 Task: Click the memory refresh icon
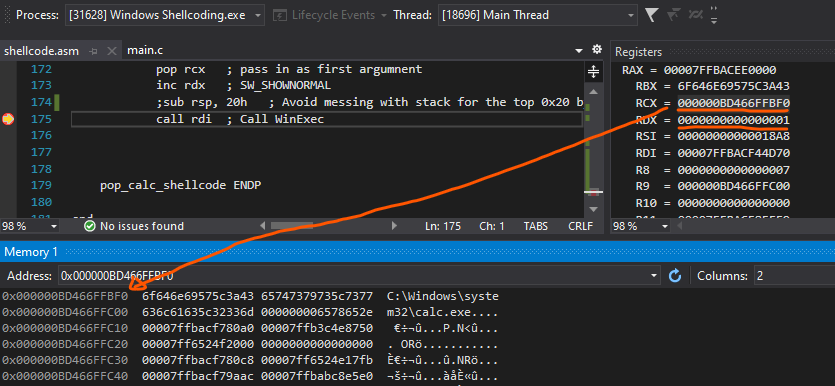[x=675, y=276]
